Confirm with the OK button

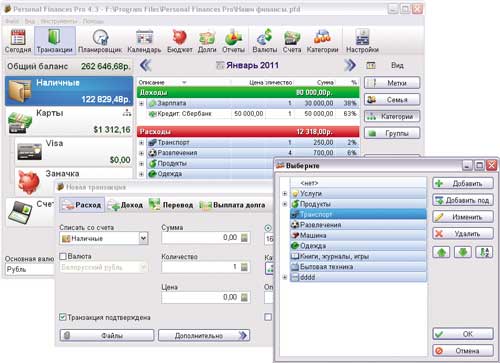tap(463, 334)
